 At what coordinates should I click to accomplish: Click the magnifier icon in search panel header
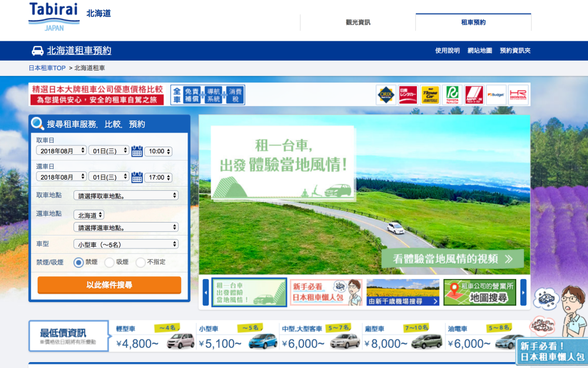pyautogui.click(x=38, y=124)
